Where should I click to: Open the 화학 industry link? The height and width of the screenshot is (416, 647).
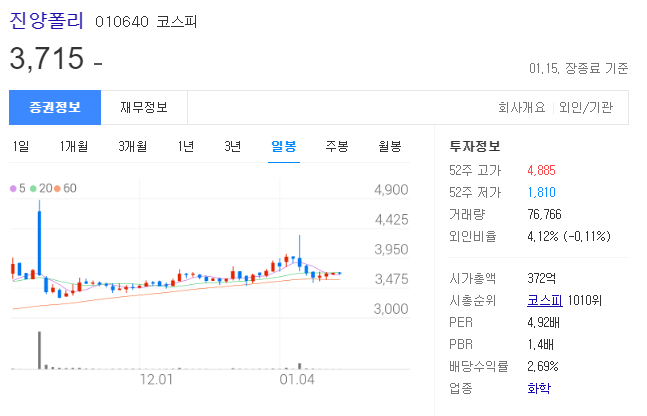click(539, 388)
